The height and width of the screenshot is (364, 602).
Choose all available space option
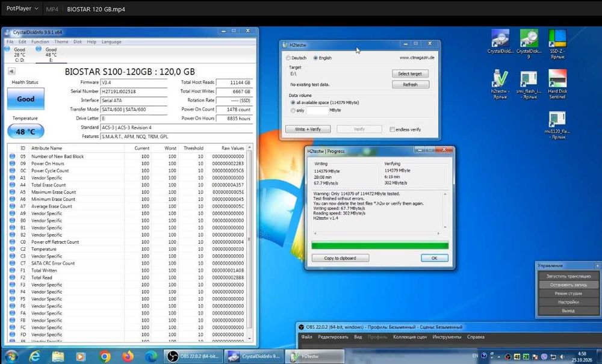coord(293,102)
